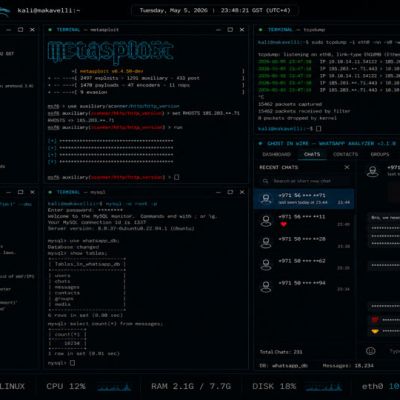Click the DB: whatsapp_db status entry
Screen dimensions: 400x400
[283, 366]
